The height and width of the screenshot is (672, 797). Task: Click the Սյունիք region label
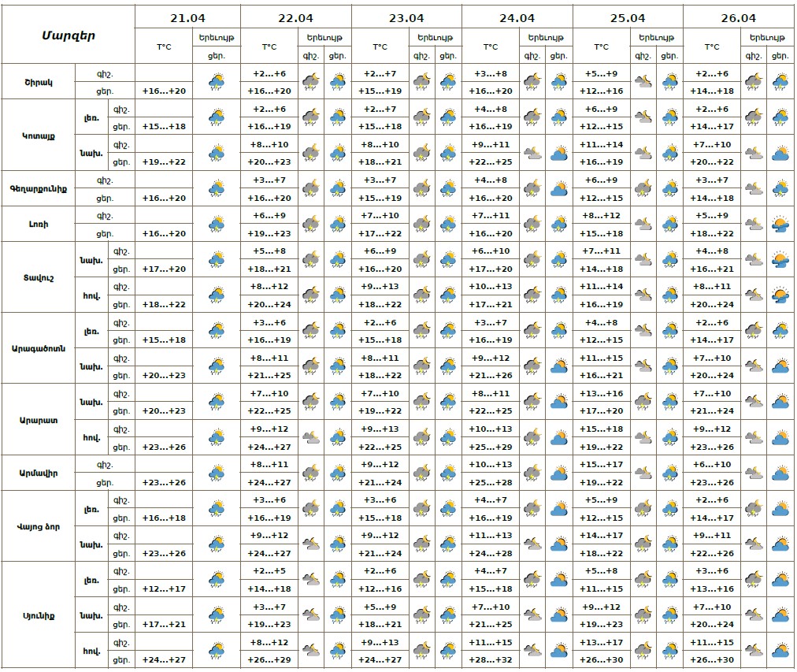38,615
